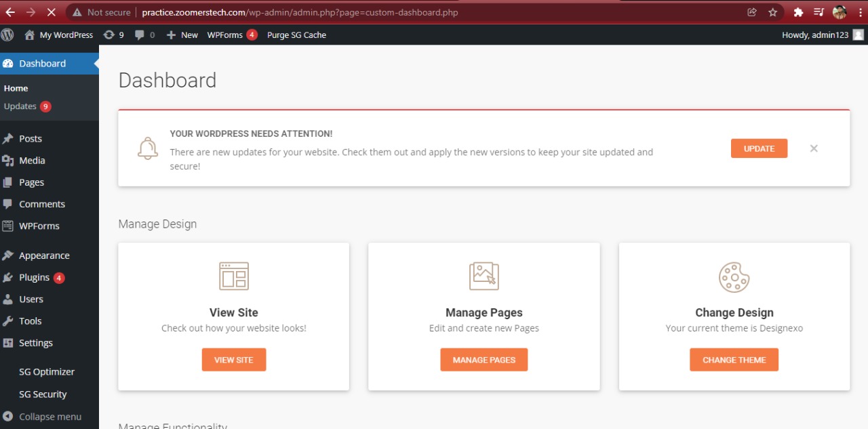The width and height of the screenshot is (868, 429).
Task: Click the Users person icon in sidebar
Action: 8,300
